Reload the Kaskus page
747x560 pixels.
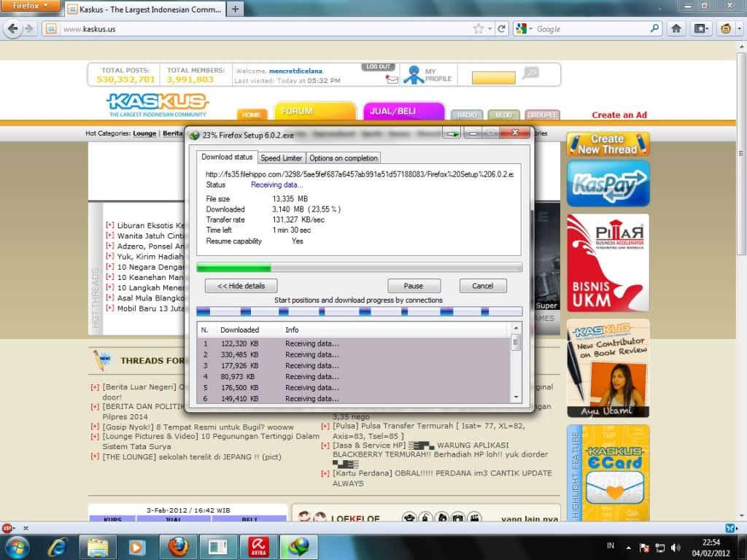click(x=501, y=28)
